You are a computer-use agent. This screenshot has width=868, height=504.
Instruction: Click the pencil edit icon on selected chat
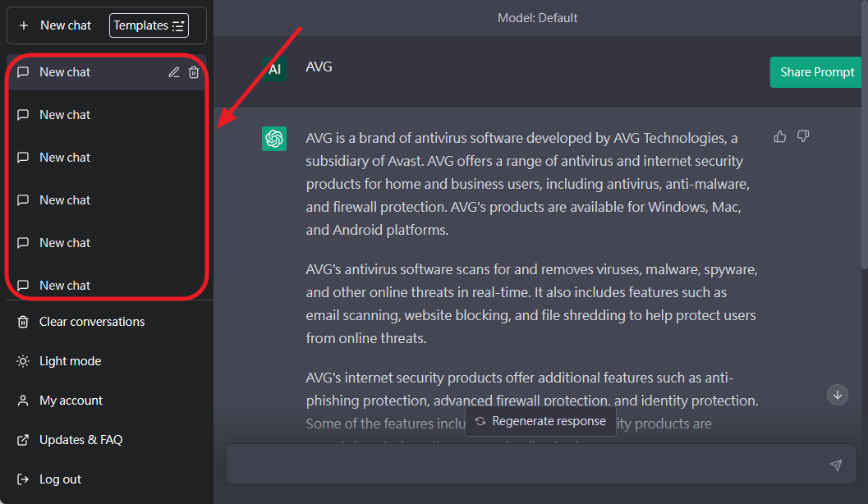pyautogui.click(x=173, y=72)
